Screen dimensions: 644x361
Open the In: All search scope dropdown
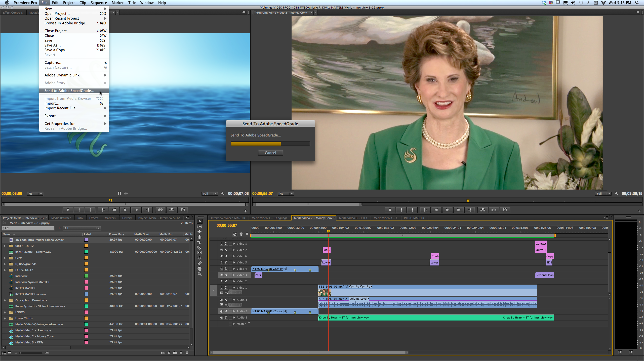(x=82, y=228)
